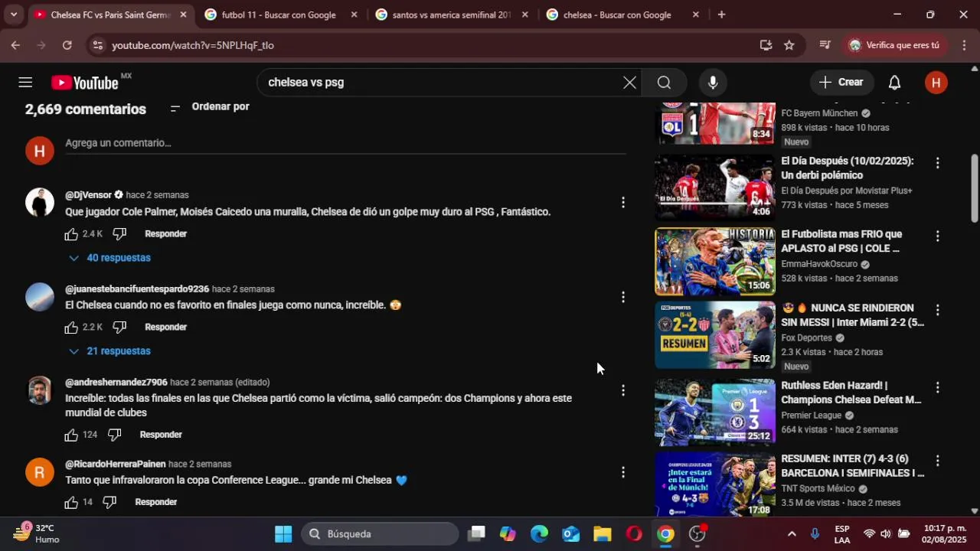Install or cast page icon in address bar
This screenshot has height=551, width=980.
[766, 45]
